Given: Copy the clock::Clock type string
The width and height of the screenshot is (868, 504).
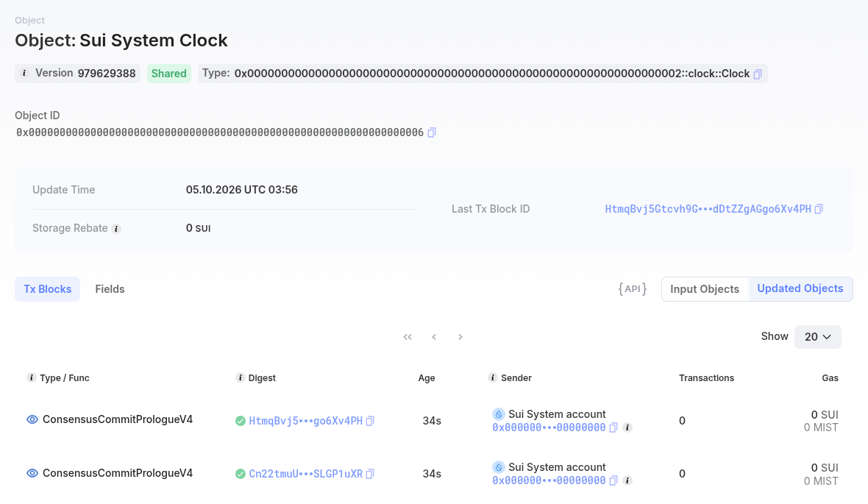Looking at the screenshot, I should click(x=757, y=74).
